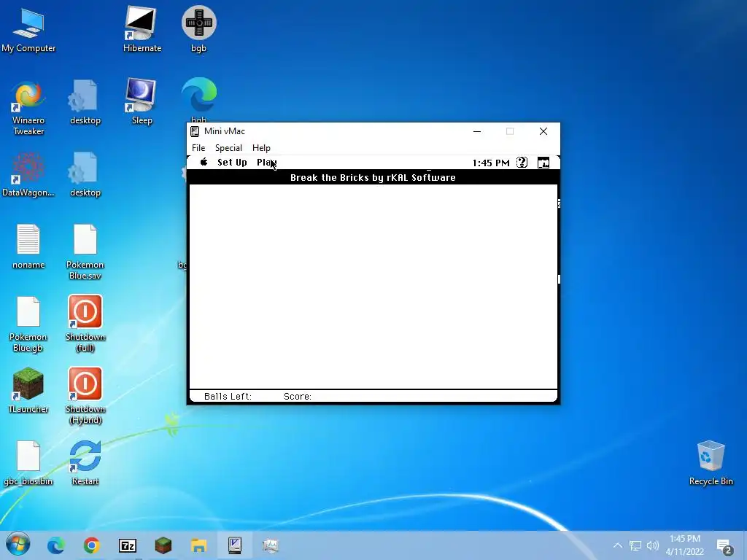This screenshot has height=560, width=747.
Task: Click the Score label
Action: 298,396
